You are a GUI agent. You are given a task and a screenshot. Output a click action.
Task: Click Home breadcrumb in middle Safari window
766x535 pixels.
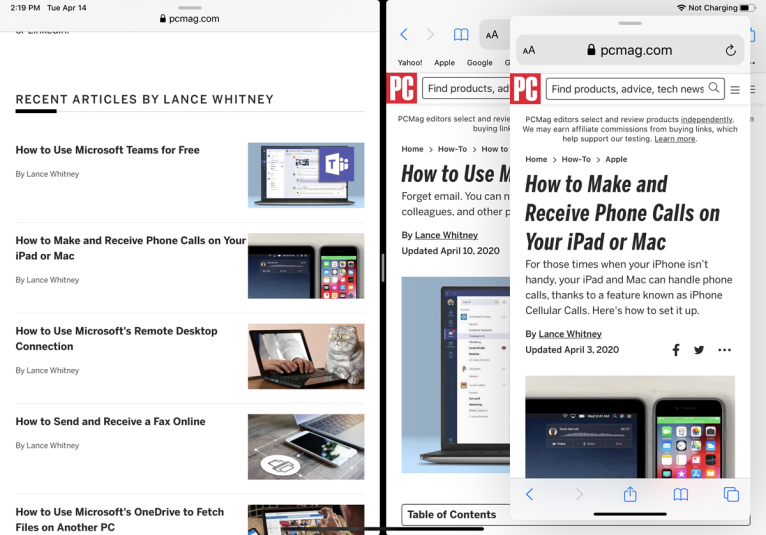412,149
